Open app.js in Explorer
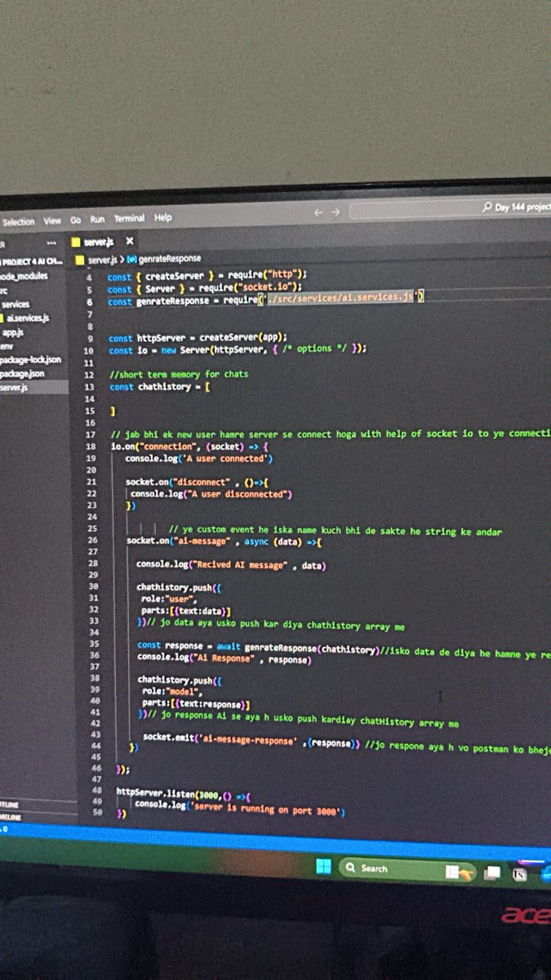This screenshot has height=980, width=551. (12, 332)
